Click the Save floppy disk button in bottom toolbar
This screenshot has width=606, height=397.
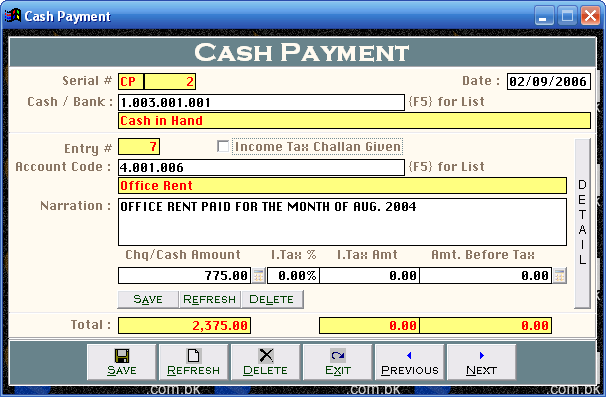121,362
